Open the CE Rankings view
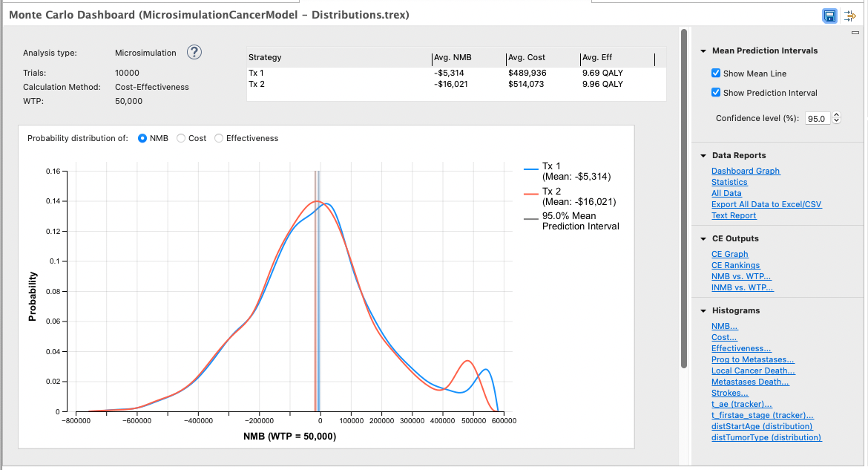Screen dimensions: 868x470 735,265
